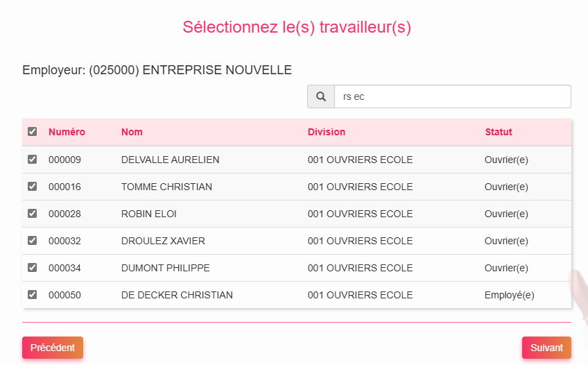Sort by the Nom column header
The image size is (588, 365).
click(132, 132)
